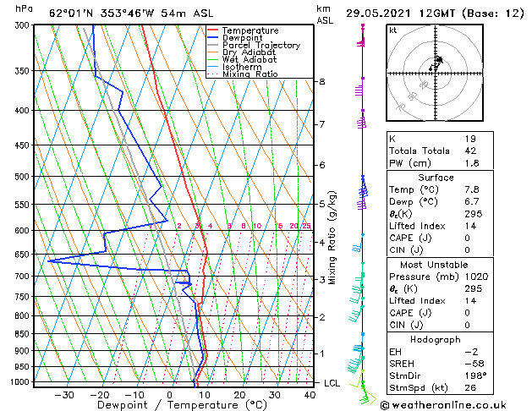The height and width of the screenshot is (411, 532).
Task: Click the surface Lifted Index row label
Action: tap(417, 226)
